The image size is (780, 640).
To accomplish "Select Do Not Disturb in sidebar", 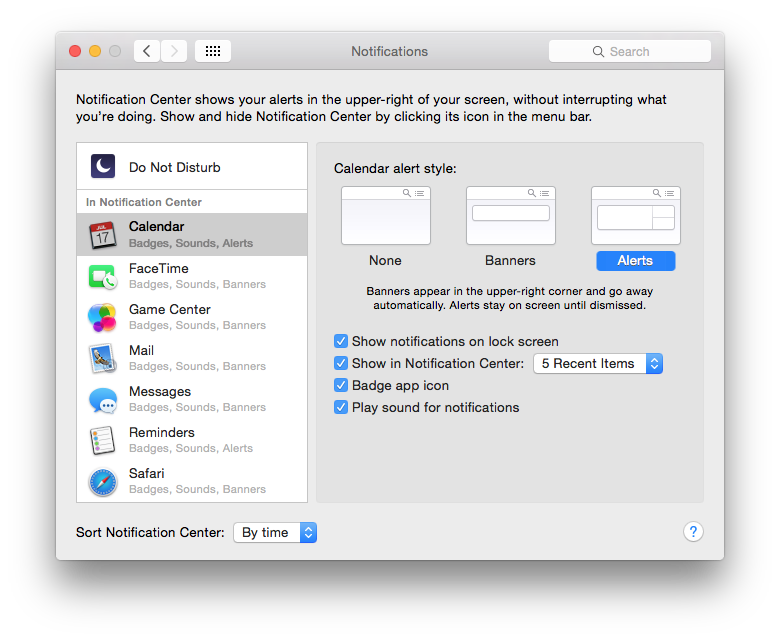I will coord(192,167).
